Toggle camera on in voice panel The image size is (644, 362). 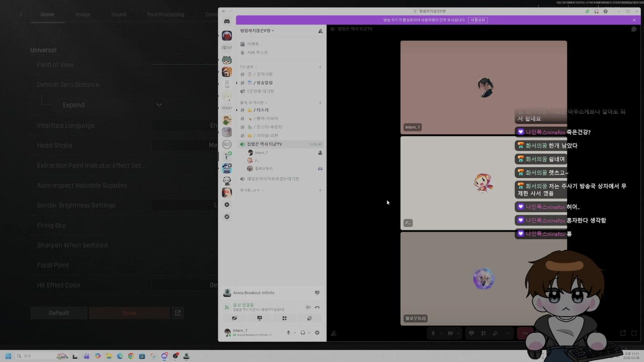[x=234, y=318]
